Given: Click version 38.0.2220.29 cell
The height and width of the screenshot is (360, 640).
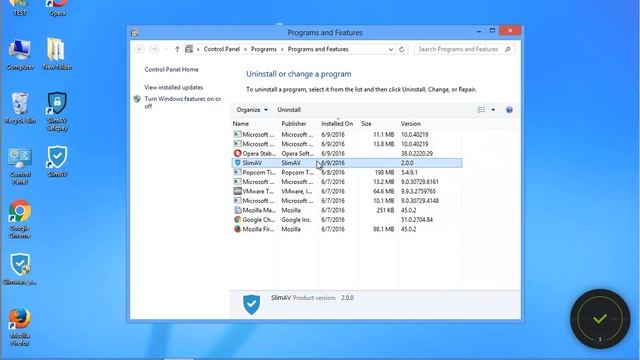Looking at the screenshot, I should [417, 153].
